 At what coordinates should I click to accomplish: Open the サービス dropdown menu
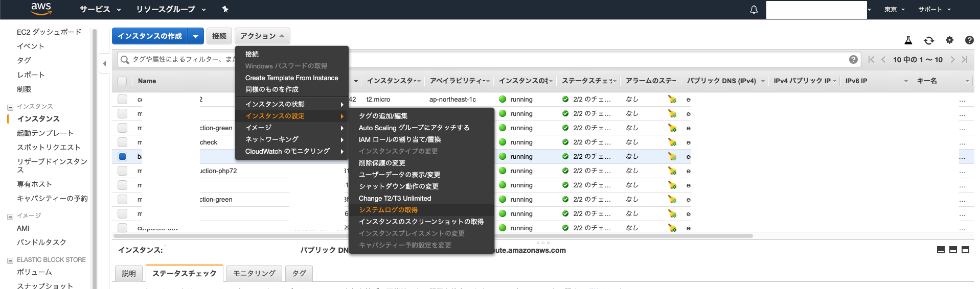[x=100, y=9]
